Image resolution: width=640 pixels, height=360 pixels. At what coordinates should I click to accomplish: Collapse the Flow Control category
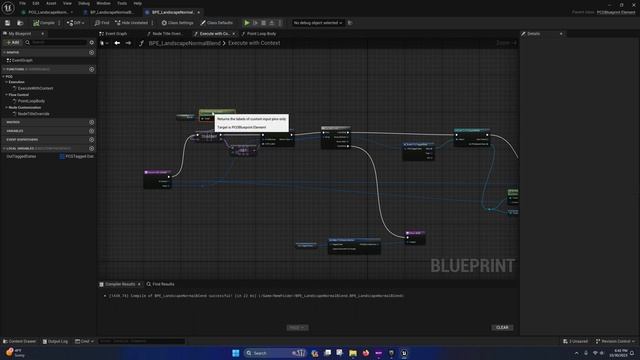[x=6, y=95]
